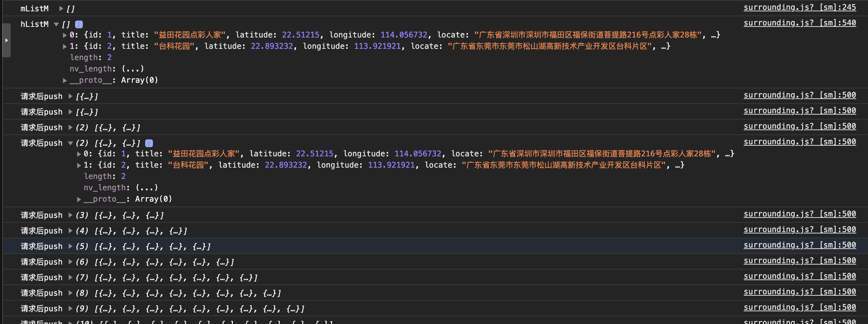Collapse the hListM array
868x324 pixels.
56,24
